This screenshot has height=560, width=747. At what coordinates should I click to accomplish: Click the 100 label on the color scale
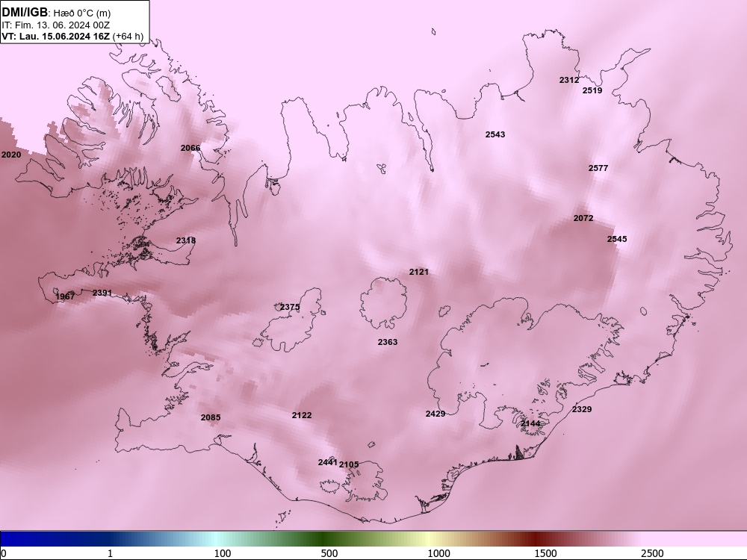click(x=223, y=553)
